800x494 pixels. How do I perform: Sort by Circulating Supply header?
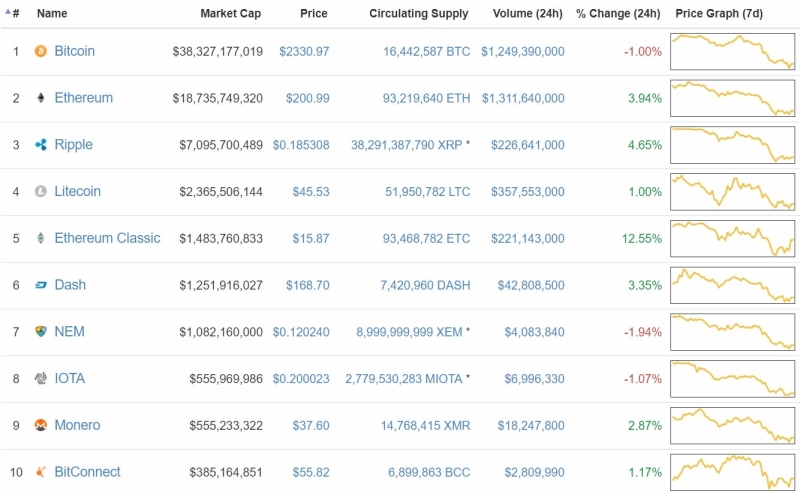419,14
